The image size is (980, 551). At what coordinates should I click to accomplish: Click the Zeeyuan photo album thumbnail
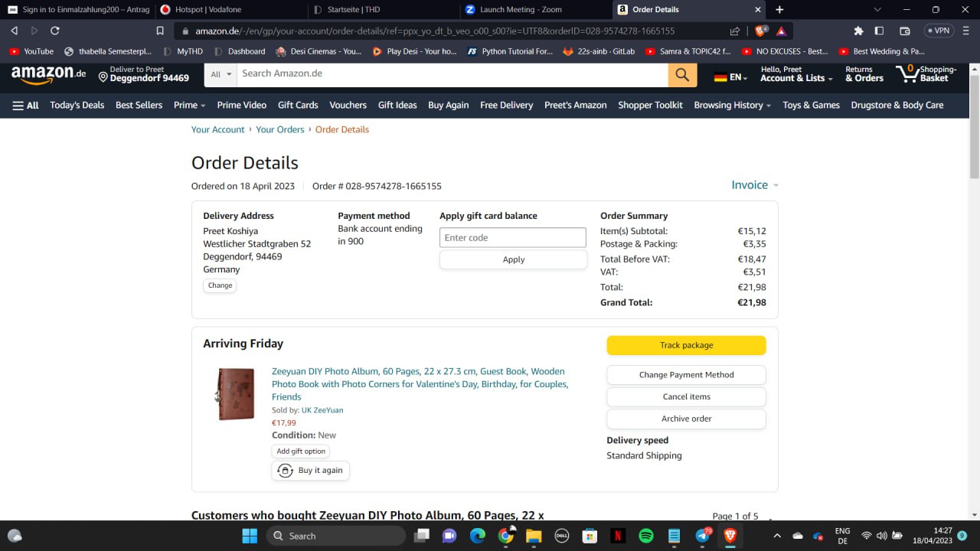coord(235,394)
